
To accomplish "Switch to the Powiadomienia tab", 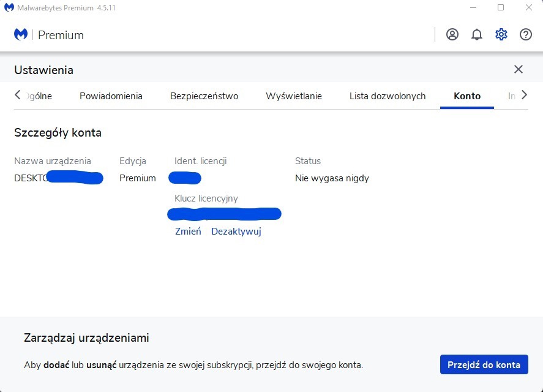I will [x=111, y=96].
